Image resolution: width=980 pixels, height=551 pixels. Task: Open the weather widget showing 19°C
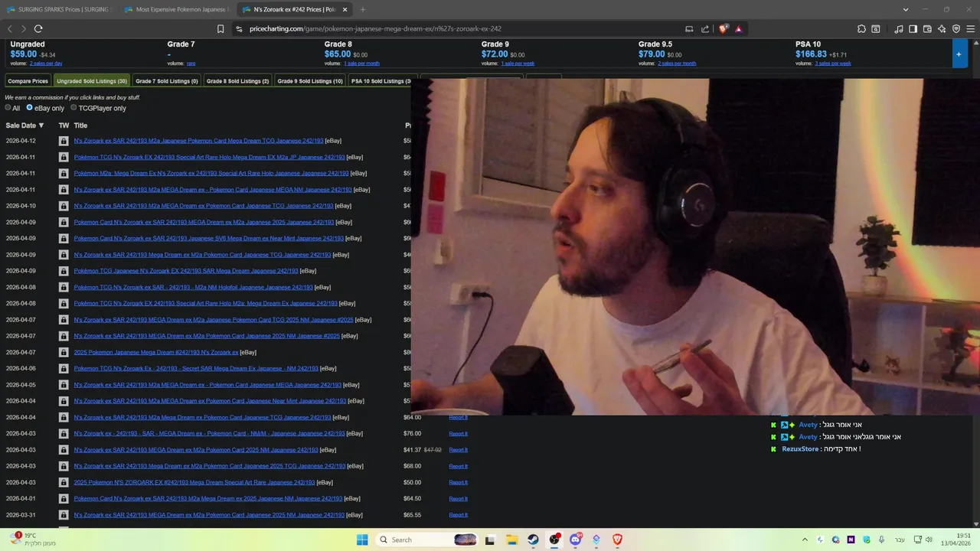coord(32,540)
